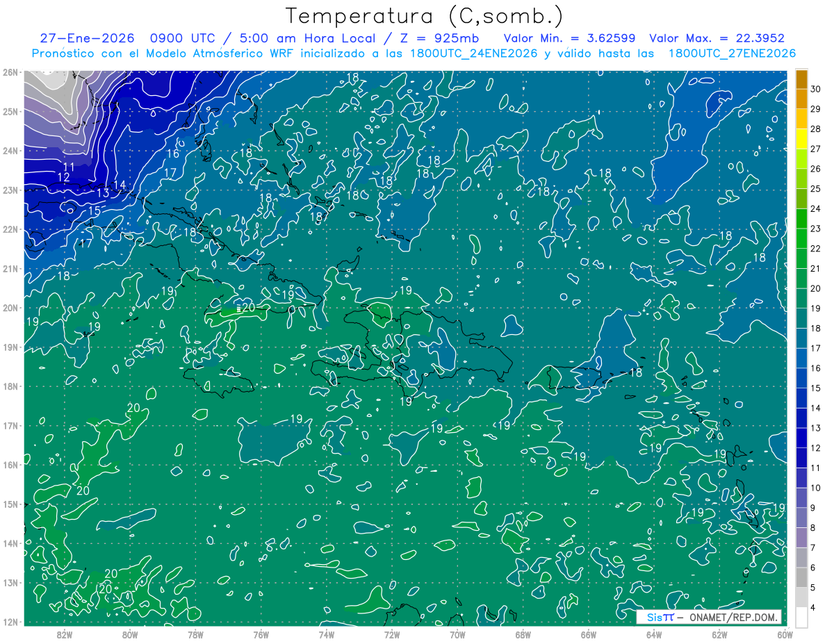Click color scale label 21
Viewport: 834px width, 644px height.
click(816, 268)
